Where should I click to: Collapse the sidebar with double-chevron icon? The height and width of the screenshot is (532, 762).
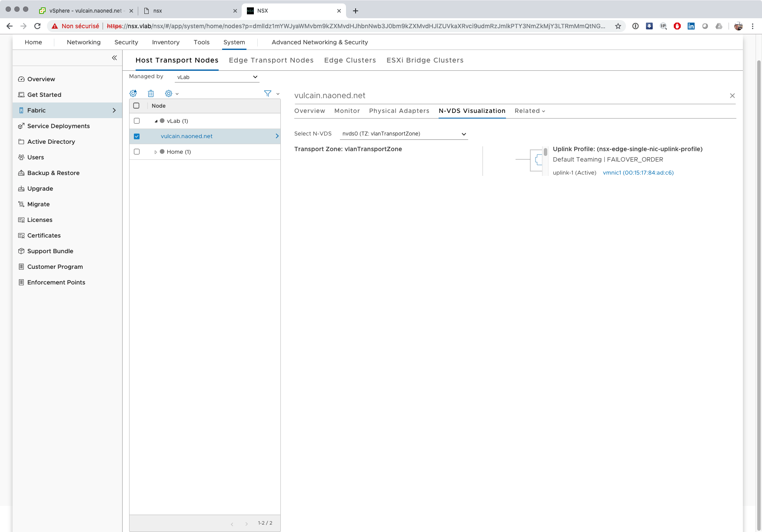point(114,58)
